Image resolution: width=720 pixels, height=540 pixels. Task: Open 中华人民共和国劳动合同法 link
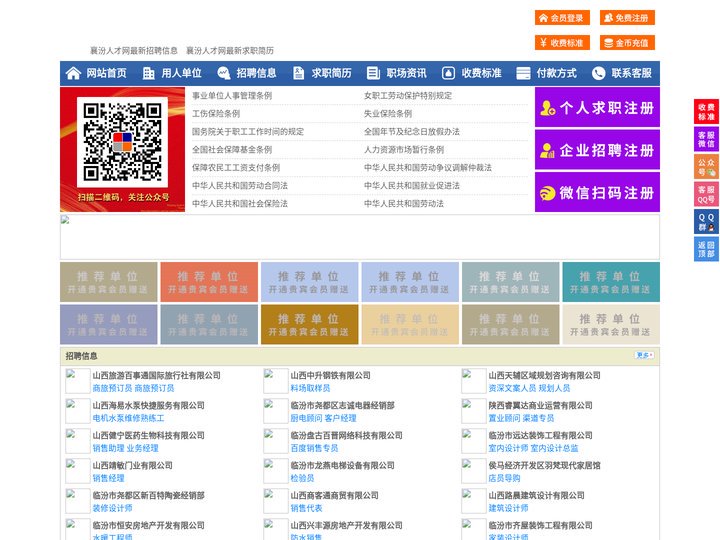pos(240,186)
